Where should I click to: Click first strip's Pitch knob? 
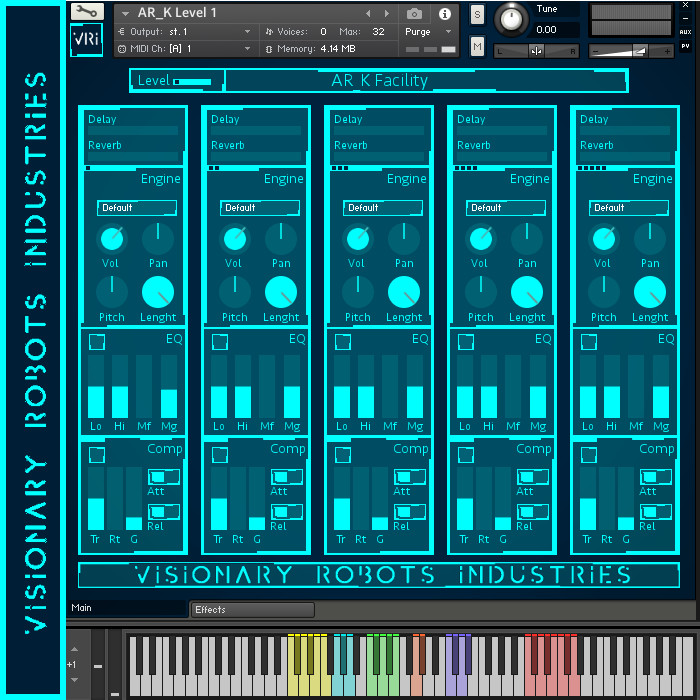[x=112, y=292]
